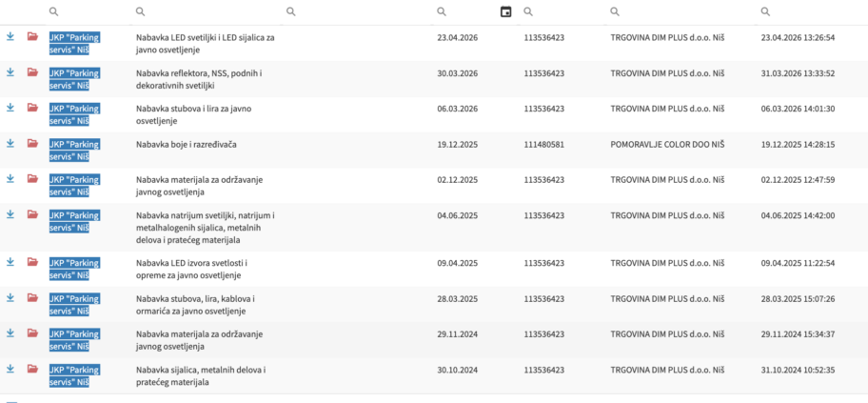Download the 29.11.2024 materijala za održavanje row
The image size is (868, 403).
tap(10, 333)
